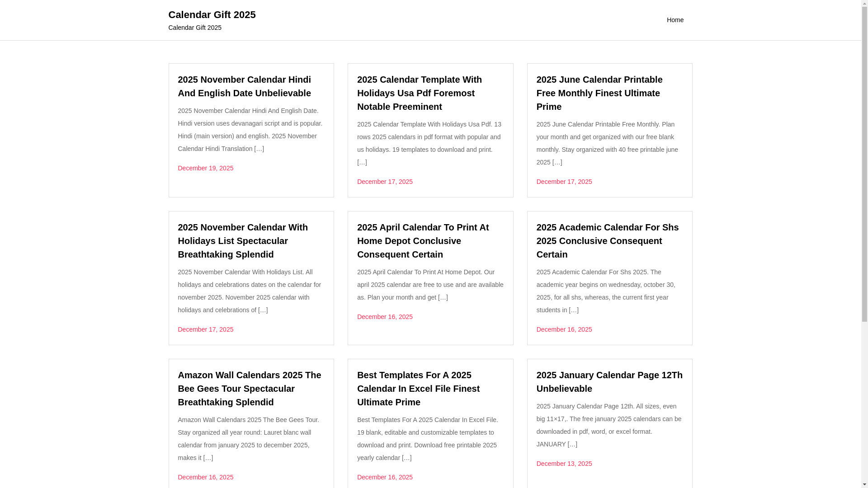Click the date under the Amazon Wall Calendars post
The height and width of the screenshot is (488, 868).
pos(206,477)
